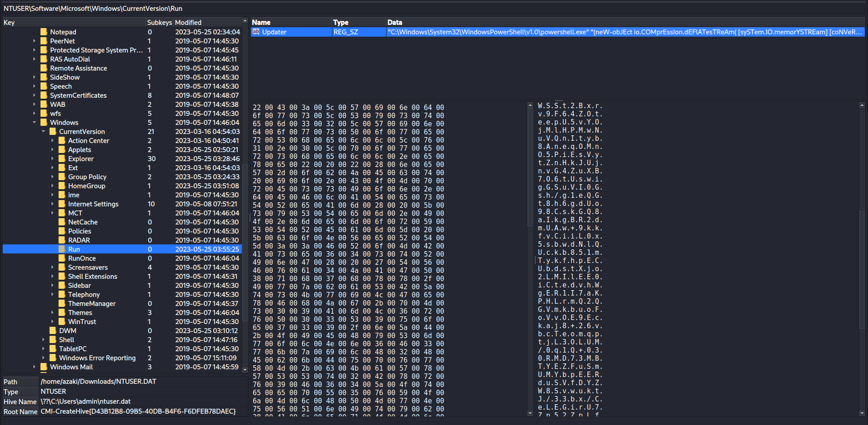Expand the Explorer key node
Viewport: 868px width, 425px height.
pyautogui.click(x=52, y=158)
